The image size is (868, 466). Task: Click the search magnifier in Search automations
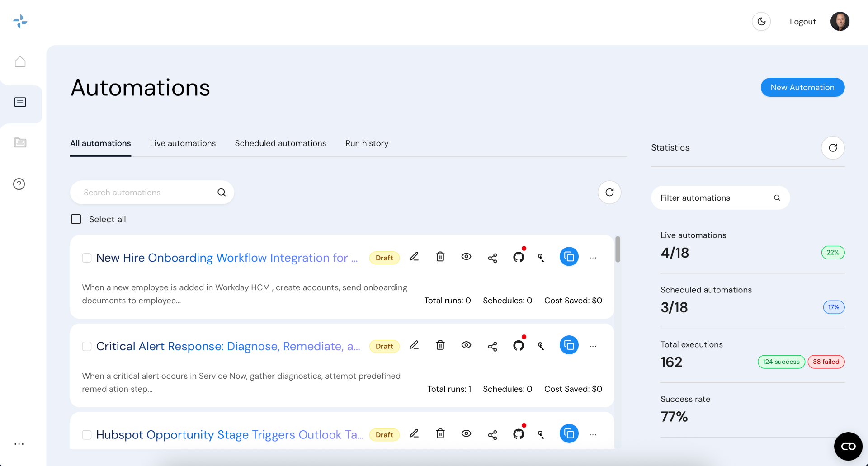point(222,193)
